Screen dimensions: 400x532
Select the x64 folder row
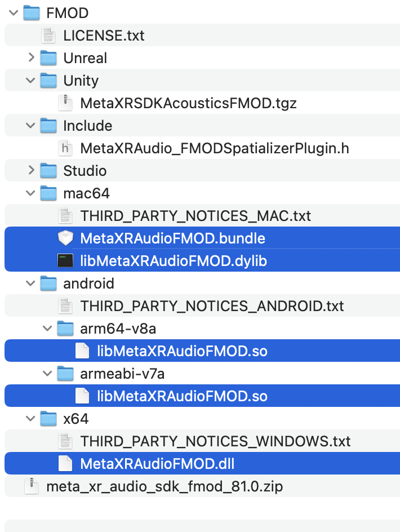[x=75, y=419]
